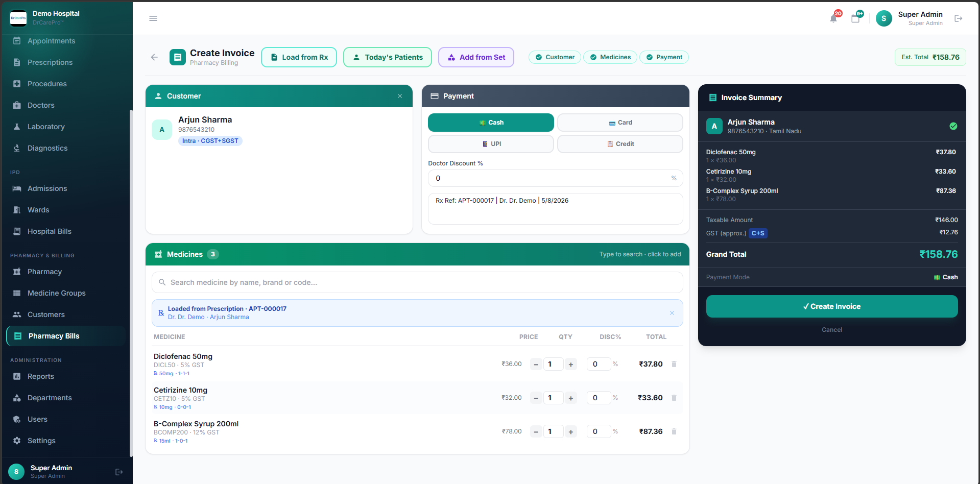Click Cetirizine 10mg discount field
Viewport: 980px width, 484px height.
(599, 398)
